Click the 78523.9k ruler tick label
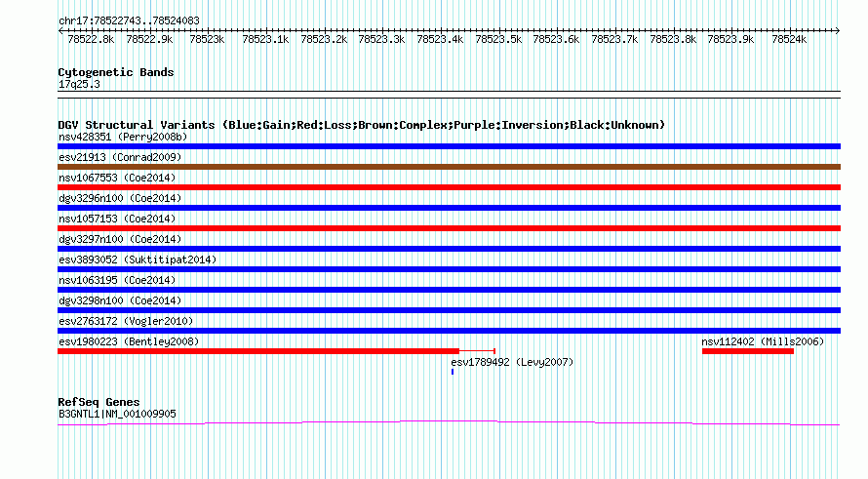Screen dimensions: 868x479 click(x=730, y=39)
